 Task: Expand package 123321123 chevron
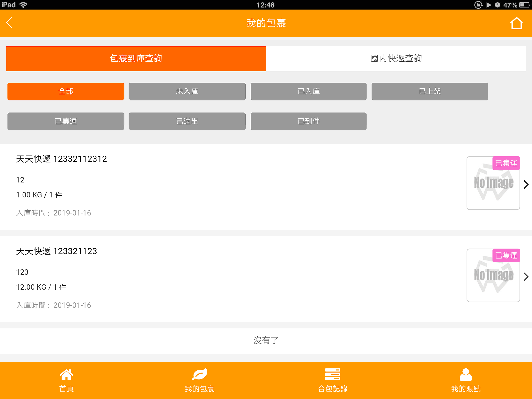tap(526, 277)
